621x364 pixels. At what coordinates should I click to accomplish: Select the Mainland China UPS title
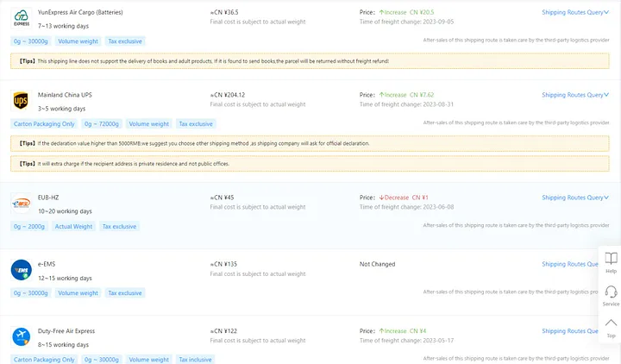click(x=65, y=95)
